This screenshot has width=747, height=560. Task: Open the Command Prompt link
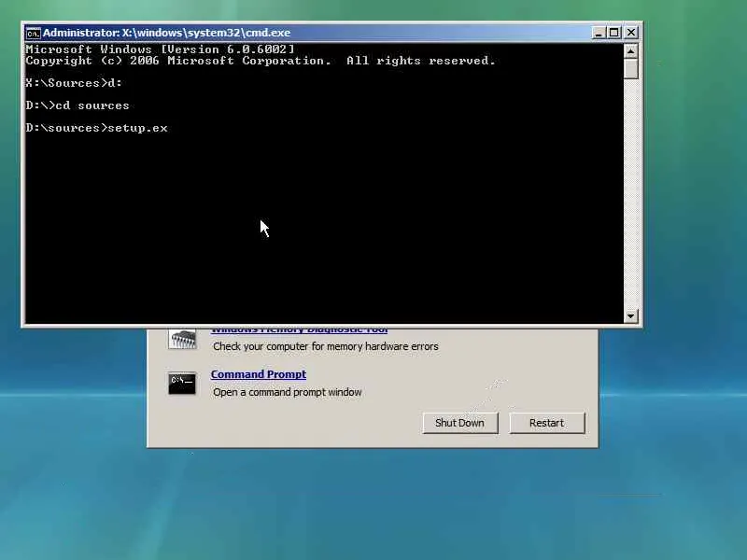point(259,375)
